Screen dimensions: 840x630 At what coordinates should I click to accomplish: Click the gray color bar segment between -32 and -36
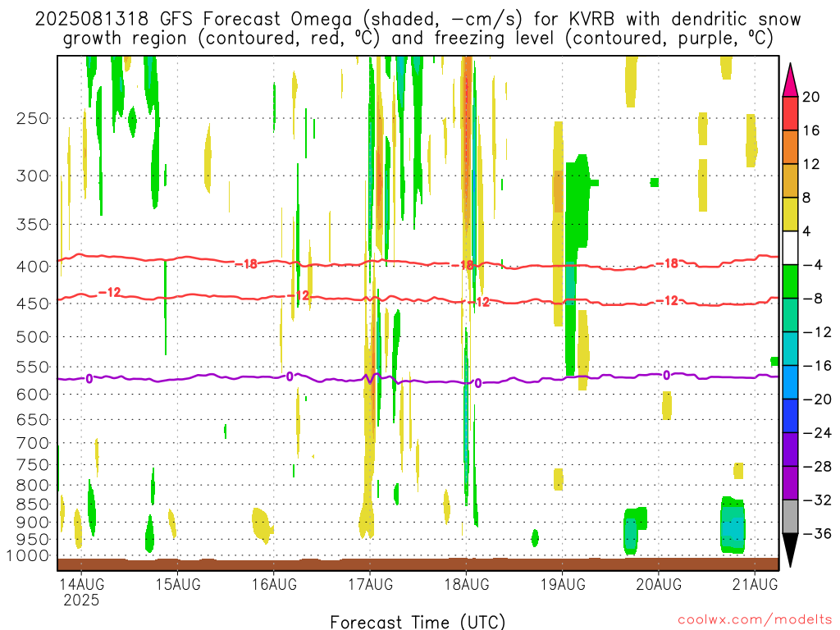point(790,517)
